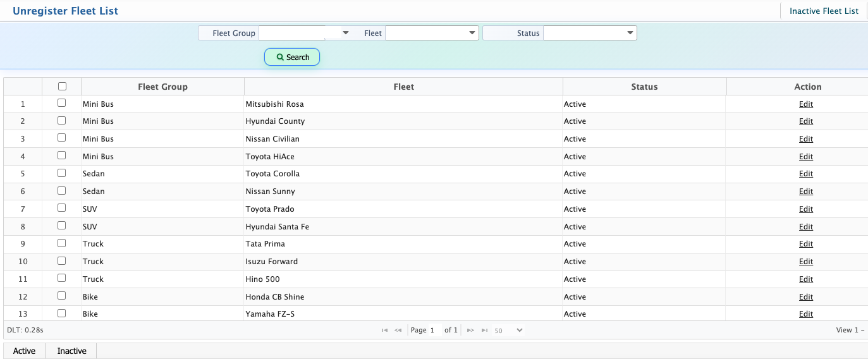
Task: Select the 'Hyundai Santa Fe' fleet cell
Action: [403, 227]
